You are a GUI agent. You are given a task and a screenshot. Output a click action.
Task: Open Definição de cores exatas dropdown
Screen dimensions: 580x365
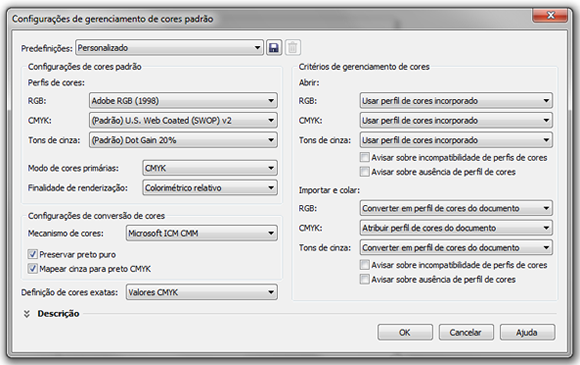click(x=202, y=292)
